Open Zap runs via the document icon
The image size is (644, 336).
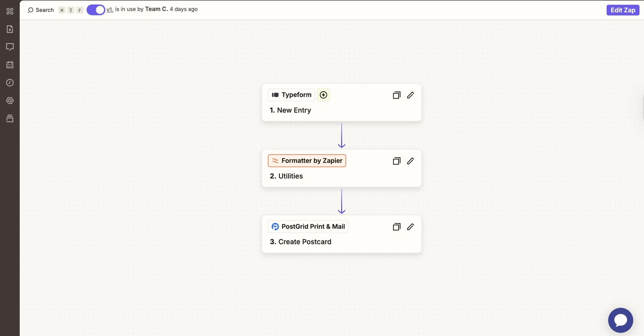tap(10, 29)
